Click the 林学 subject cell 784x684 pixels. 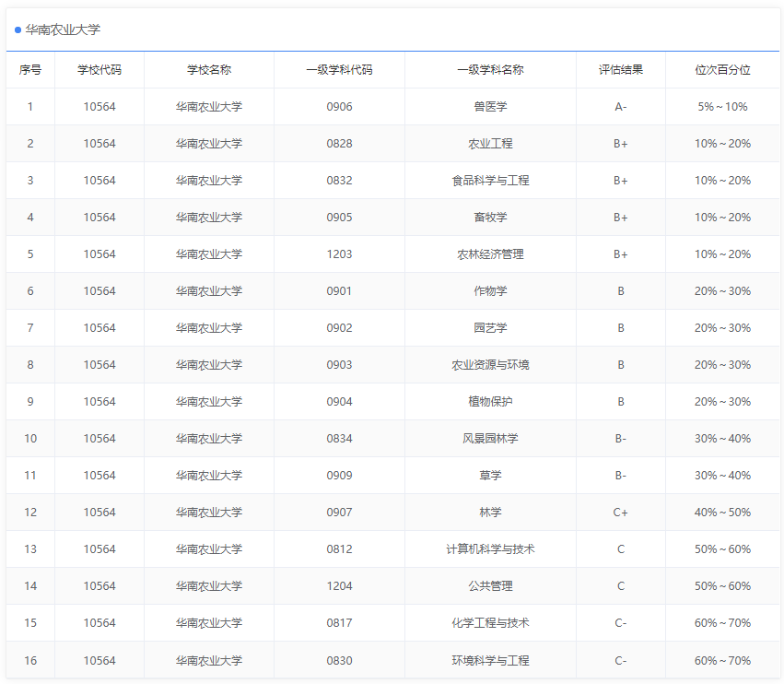[490, 513]
